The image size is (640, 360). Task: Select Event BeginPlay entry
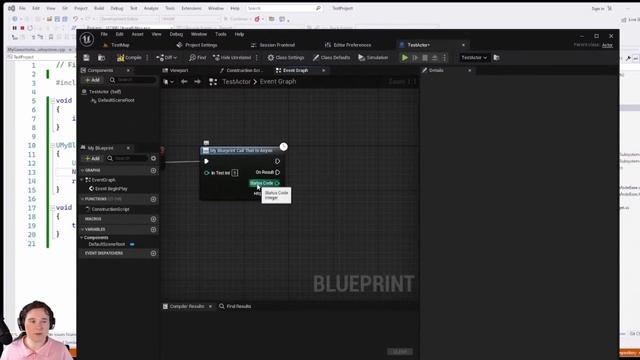point(108,189)
